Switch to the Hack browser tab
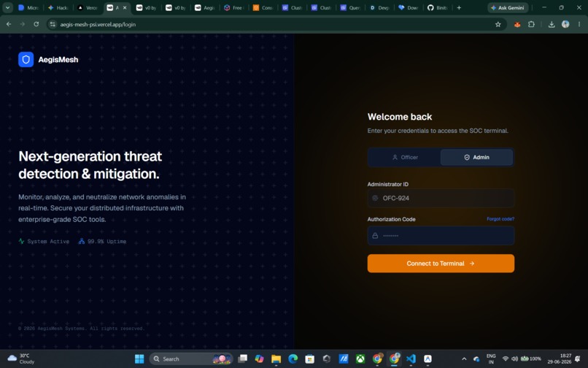This screenshot has height=368, width=588. [58, 7]
